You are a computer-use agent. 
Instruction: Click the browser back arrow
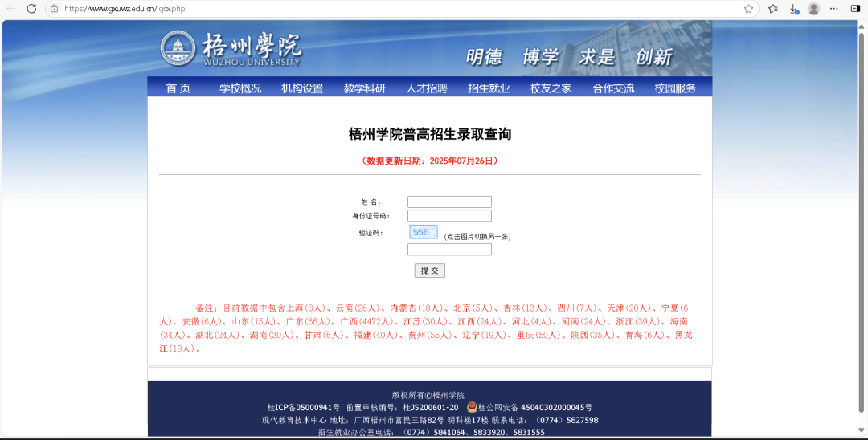11,8
